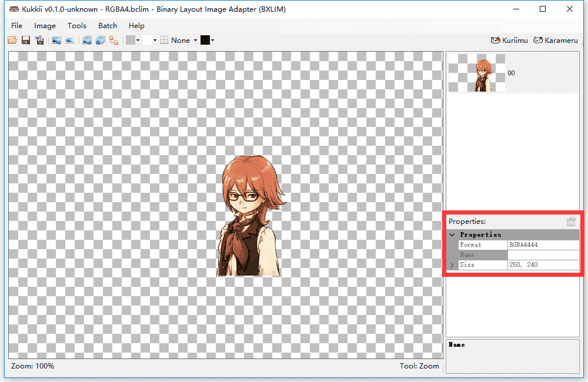Click the Batch export images icon
Viewport: 588px width, 382px height.
coord(87,40)
